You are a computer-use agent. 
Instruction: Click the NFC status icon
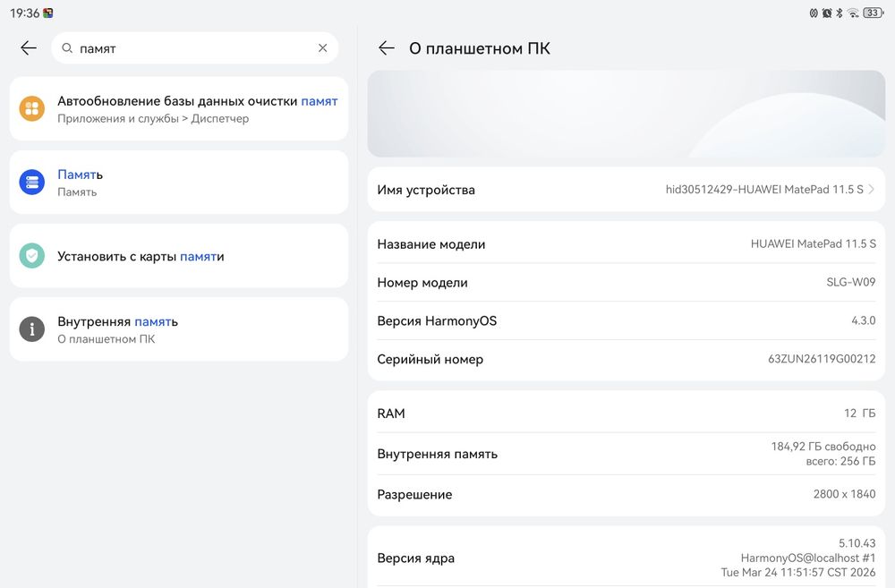[x=814, y=13]
